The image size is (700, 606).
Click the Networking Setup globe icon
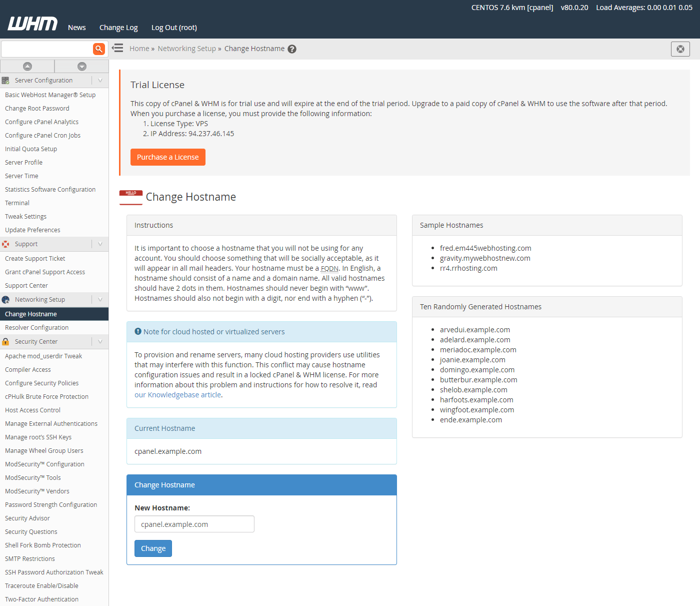point(5,300)
